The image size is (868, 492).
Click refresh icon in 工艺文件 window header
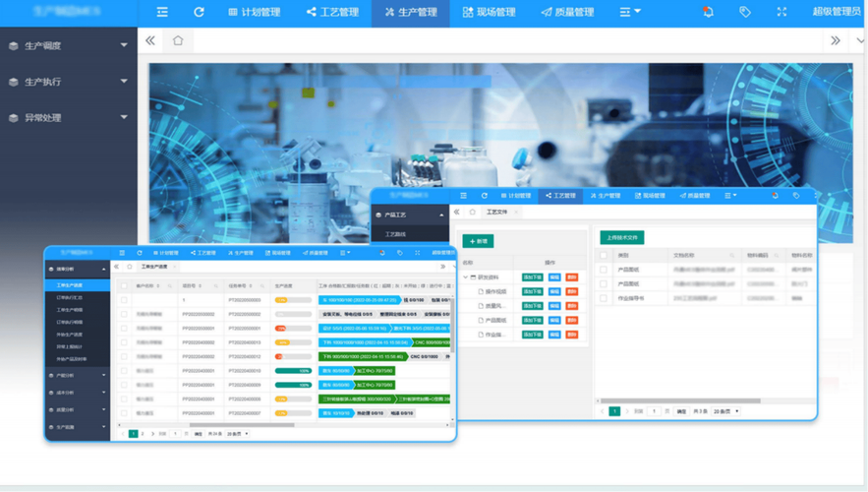[485, 196]
